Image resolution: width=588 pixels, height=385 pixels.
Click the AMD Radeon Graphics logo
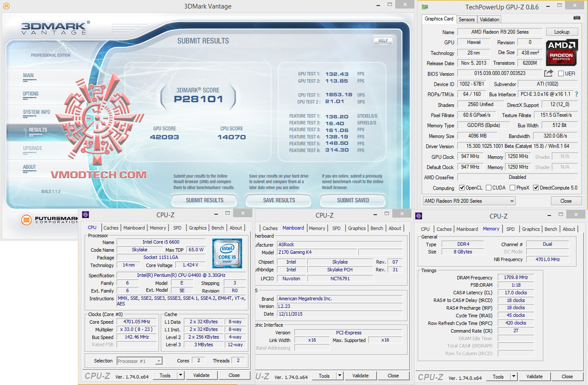click(561, 52)
